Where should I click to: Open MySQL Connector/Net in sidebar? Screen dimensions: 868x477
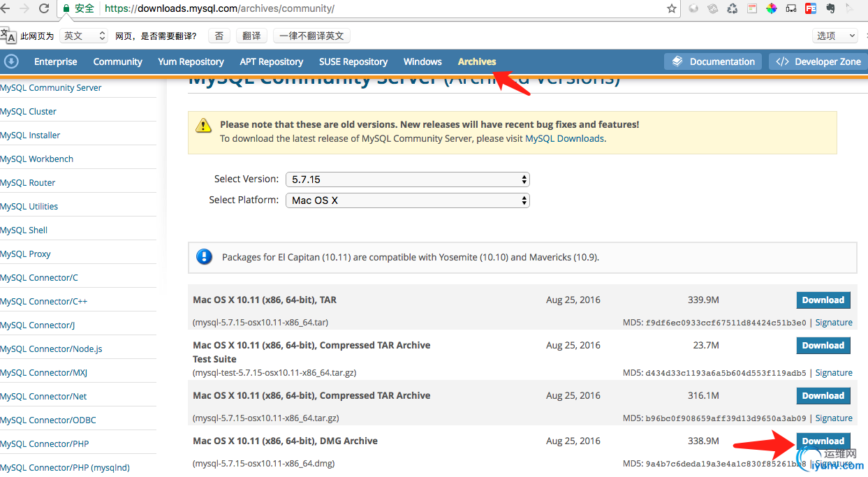pyautogui.click(x=44, y=397)
